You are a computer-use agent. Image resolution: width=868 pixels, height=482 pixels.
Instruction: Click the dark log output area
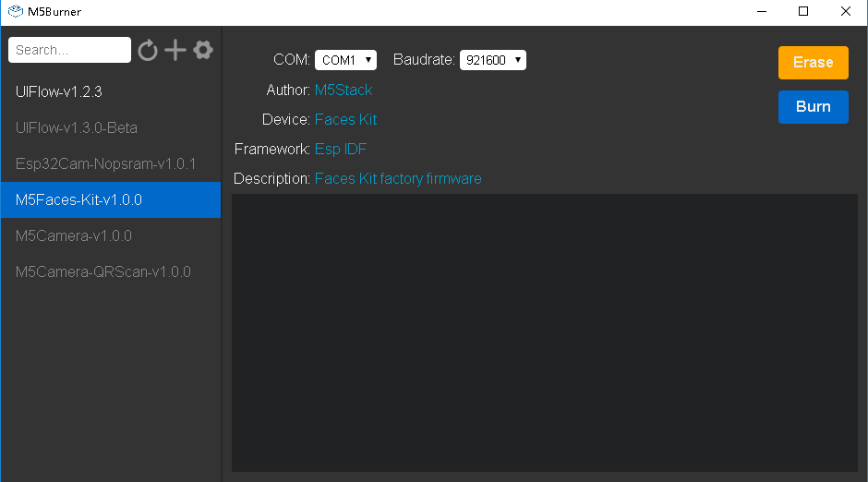544,332
